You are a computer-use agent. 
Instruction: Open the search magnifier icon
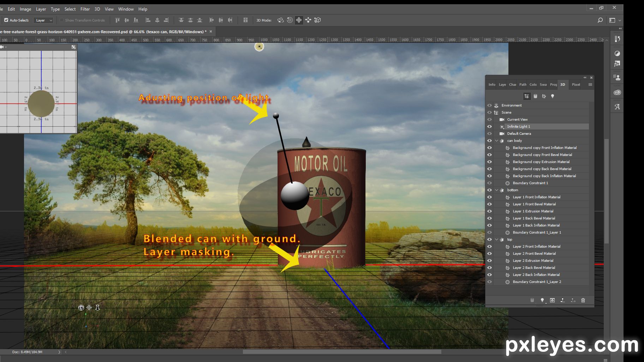(600, 20)
